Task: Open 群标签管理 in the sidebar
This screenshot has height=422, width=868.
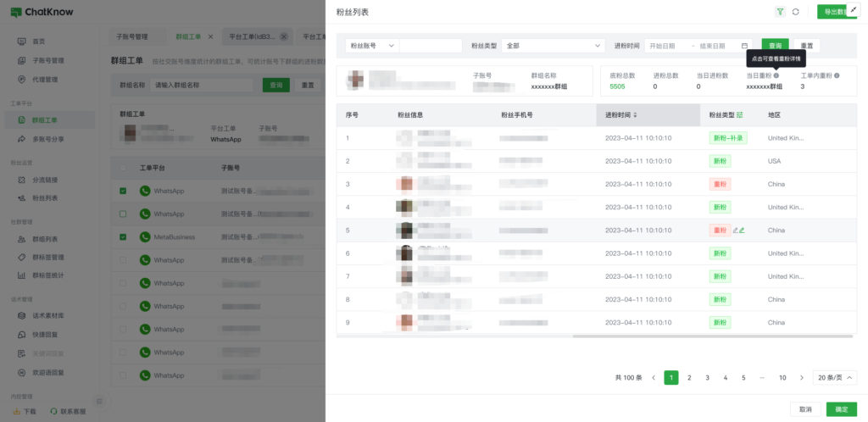Action: click(49, 257)
